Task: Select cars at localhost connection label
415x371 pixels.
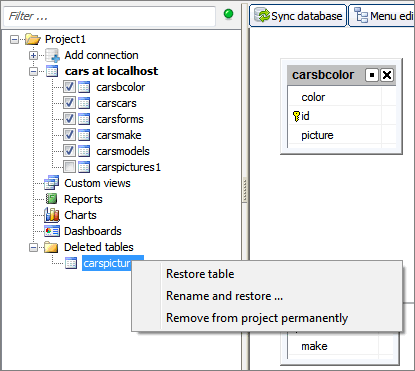Action: (x=111, y=71)
